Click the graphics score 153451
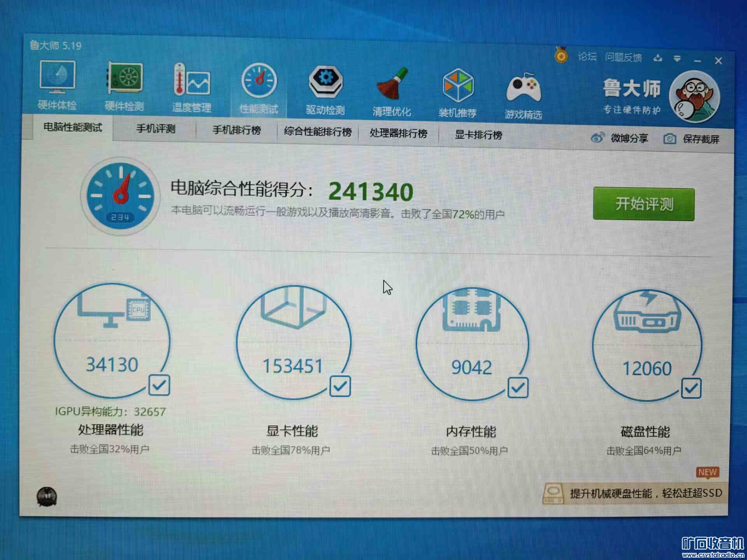 coord(293,366)
